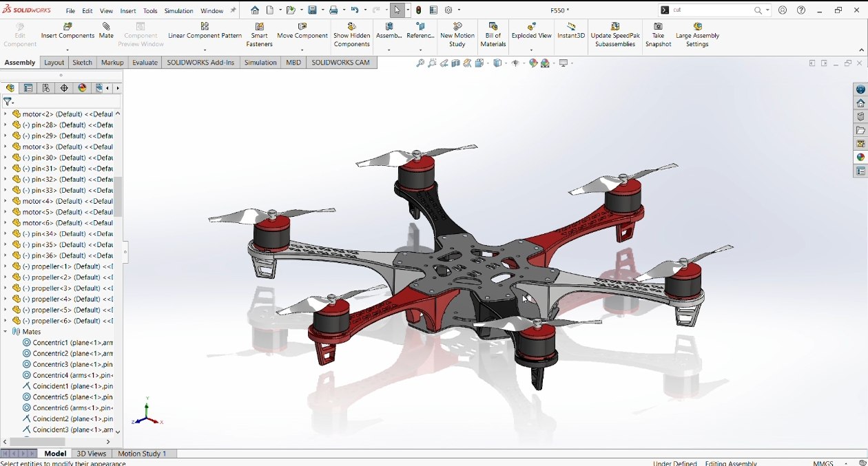Open the Appearances color ball in the task pane
This screenshot has height=466, width=868.
(860, 158)
